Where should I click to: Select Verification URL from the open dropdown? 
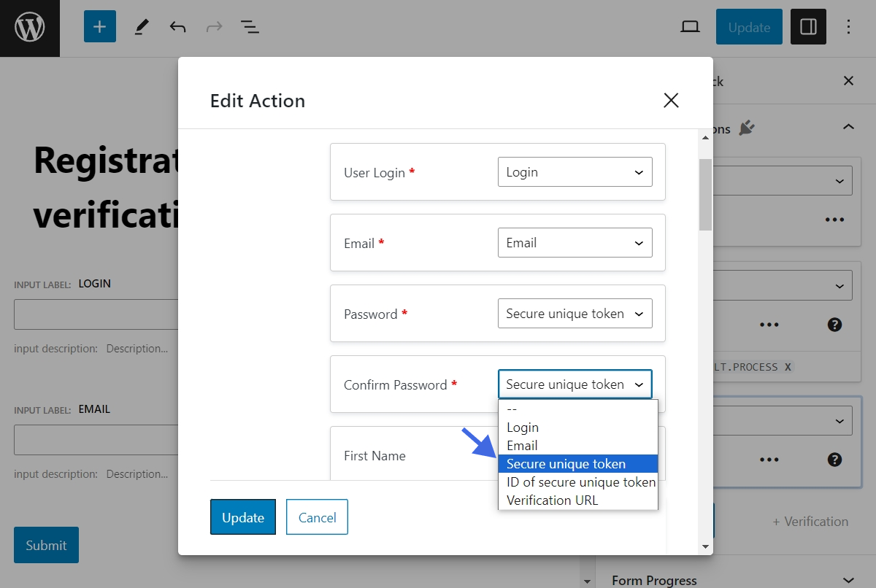tap(553, 500)
